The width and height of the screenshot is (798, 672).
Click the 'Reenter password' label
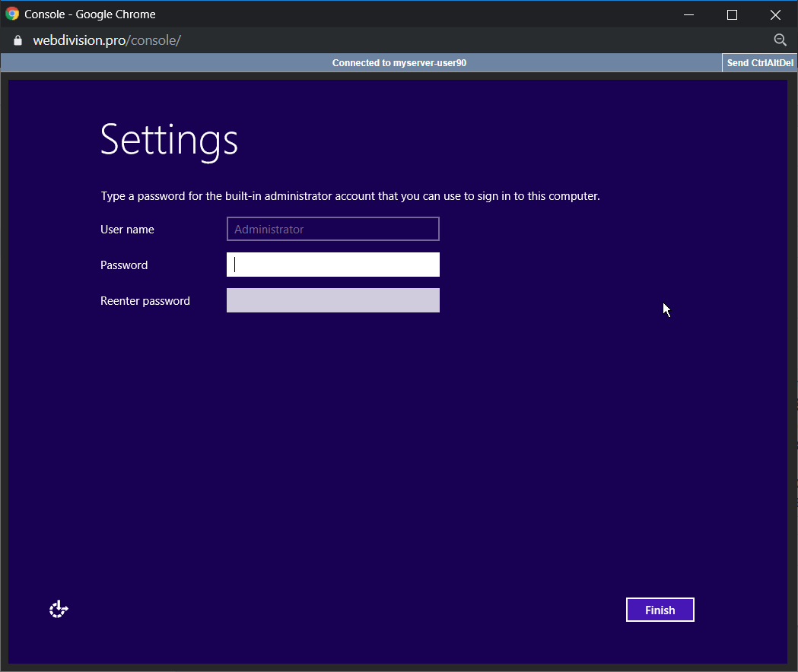pos(145,301)
